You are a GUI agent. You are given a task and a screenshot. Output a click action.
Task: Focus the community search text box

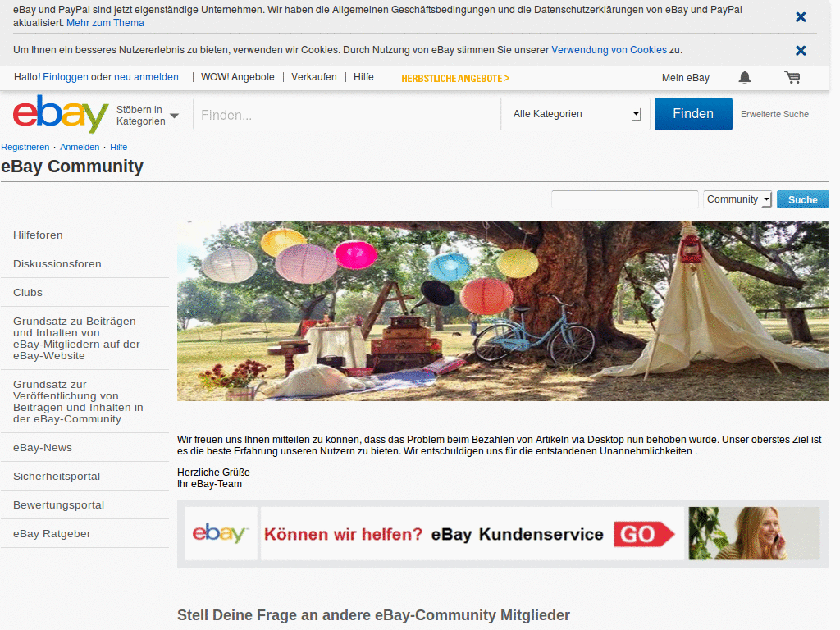(624, 199)
